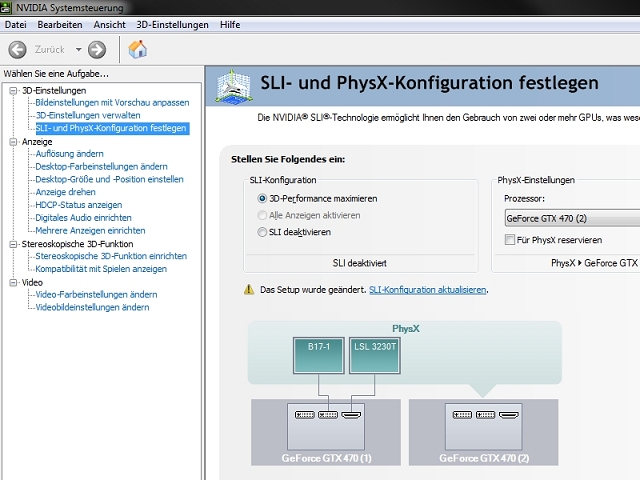Check Für PhysX reservieren checkbox
The image size is (640, 480).
pyautogui.click(x=510, y=240)
